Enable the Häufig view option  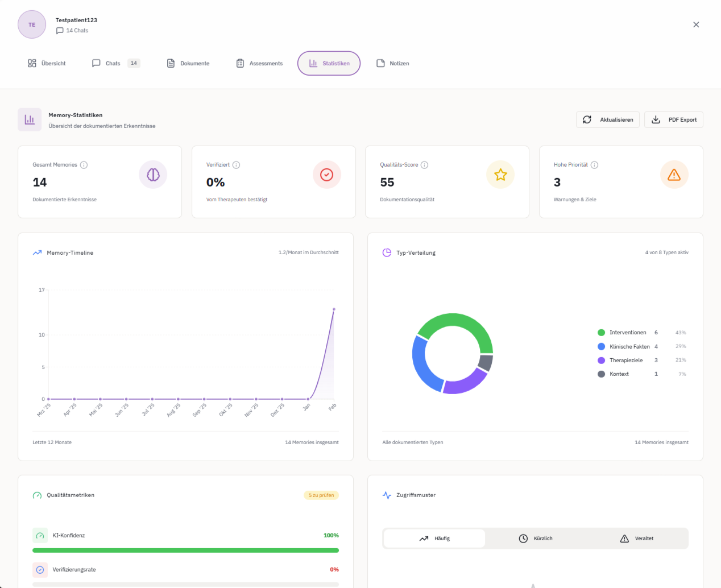(x=434, y=538)
